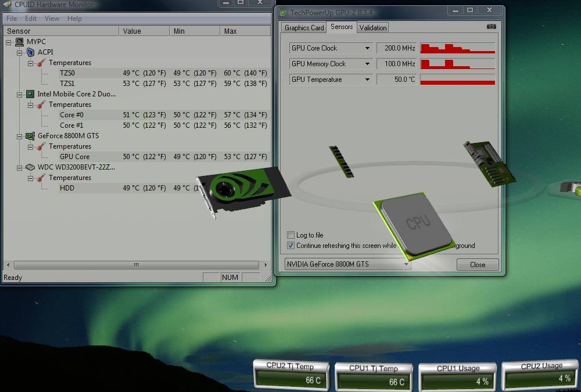Viewport: 581px width, 392px height.
Task: Click the 100.0 MHz memory clock value
Action: (x=397, y=64)
